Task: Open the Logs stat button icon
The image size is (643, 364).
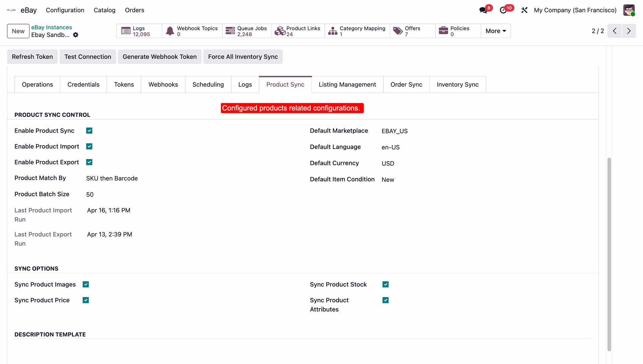Action: click(126, 31)
